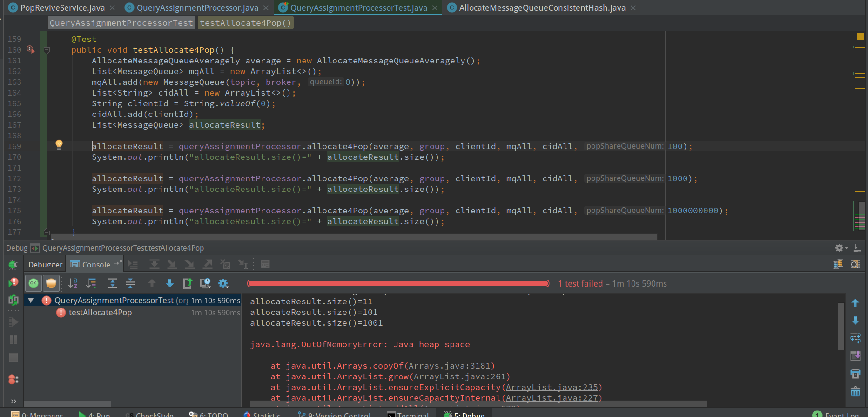868x417 pixels.
Task: Click the editor horizontal scrollbar thumb
Action: click(354, 237)
